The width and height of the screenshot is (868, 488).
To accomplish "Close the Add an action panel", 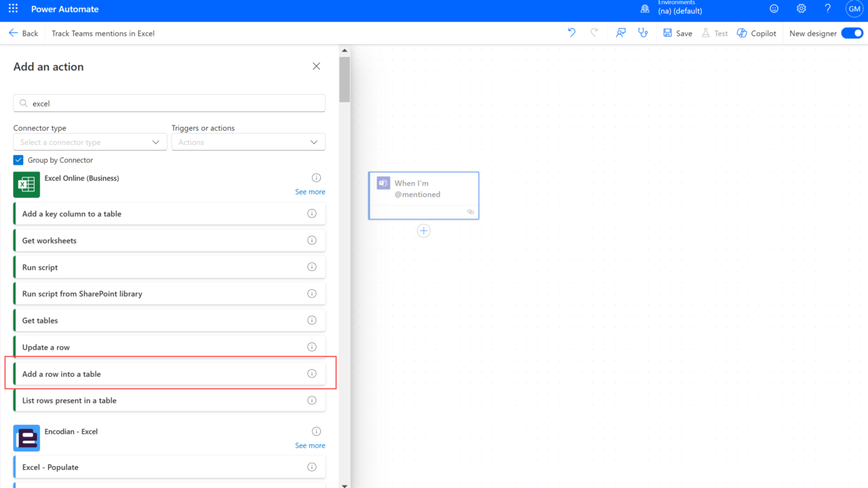I will (x=316, y=66).
